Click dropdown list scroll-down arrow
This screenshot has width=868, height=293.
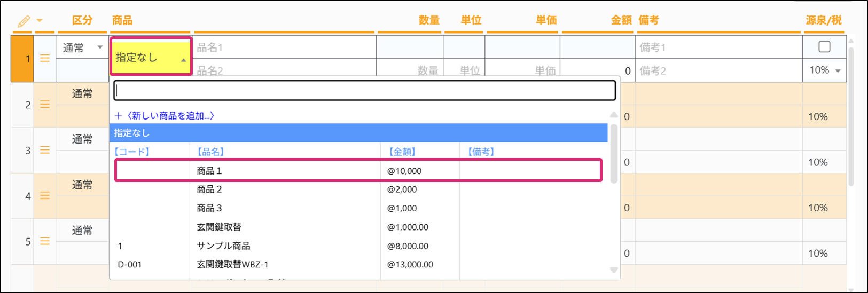click(x=614, y=270)
